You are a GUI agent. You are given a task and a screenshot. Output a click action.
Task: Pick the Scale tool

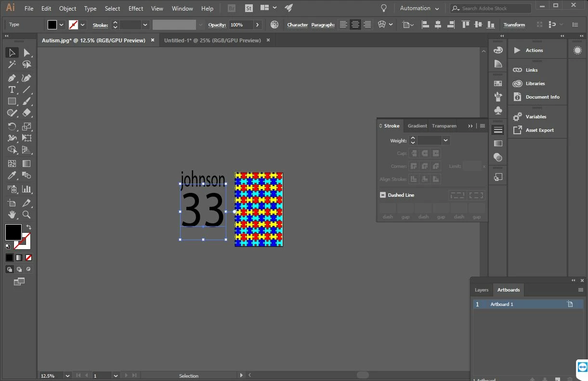point(27,127)
